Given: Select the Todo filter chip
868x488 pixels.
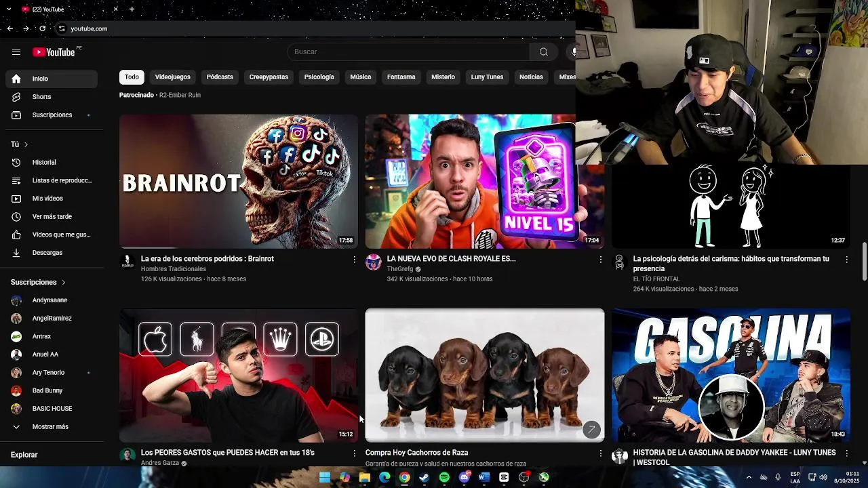Looking at the screenshot, I should pos(132,77).
